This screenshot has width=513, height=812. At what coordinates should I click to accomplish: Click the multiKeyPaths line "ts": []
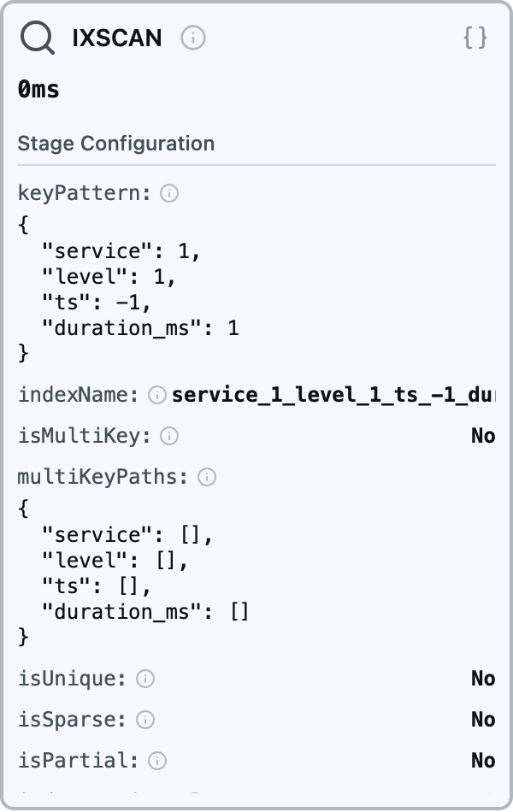pos(97,585)
